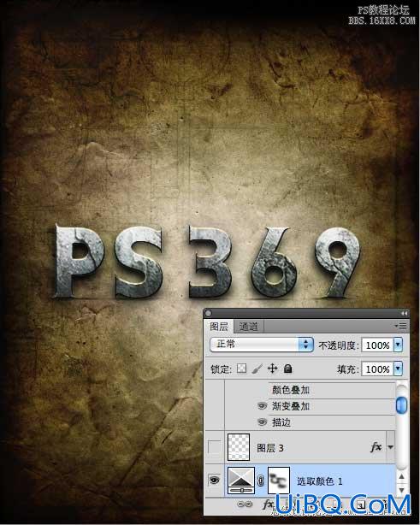The height and width of the screenshot is (525, 420).
Task: Select the 选取颜色 1 layer name
Action: click(320, 481)
